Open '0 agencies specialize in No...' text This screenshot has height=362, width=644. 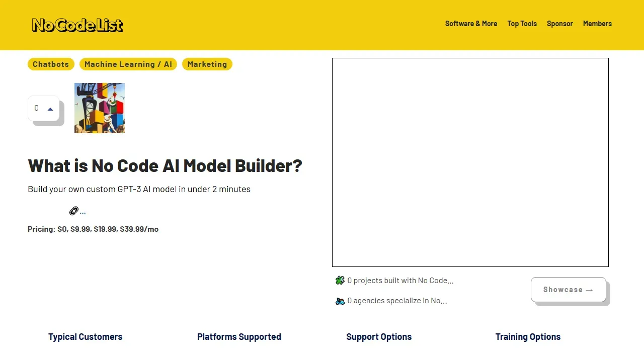click(x=397, y=301)
